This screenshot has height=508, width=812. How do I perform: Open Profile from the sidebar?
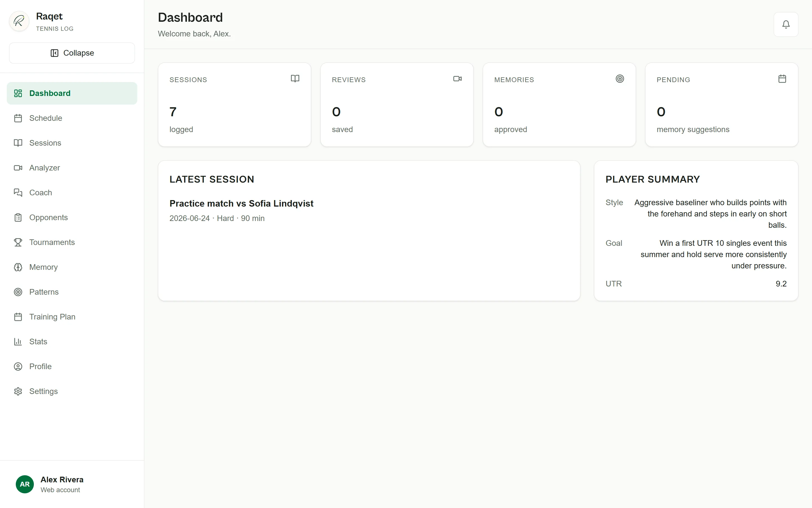click(x=72, y=367)
